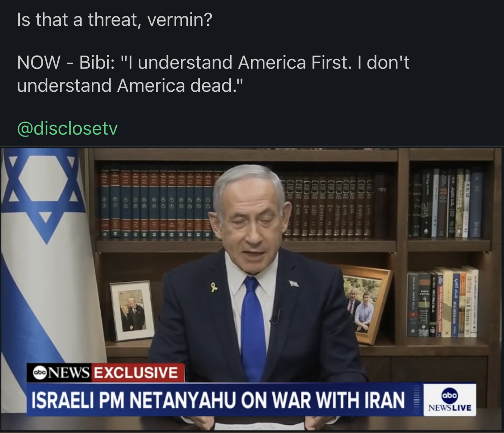Click the stack of books on the lower right shelf
This screenshot has height=433, width=504.
[x=442, y=302]
